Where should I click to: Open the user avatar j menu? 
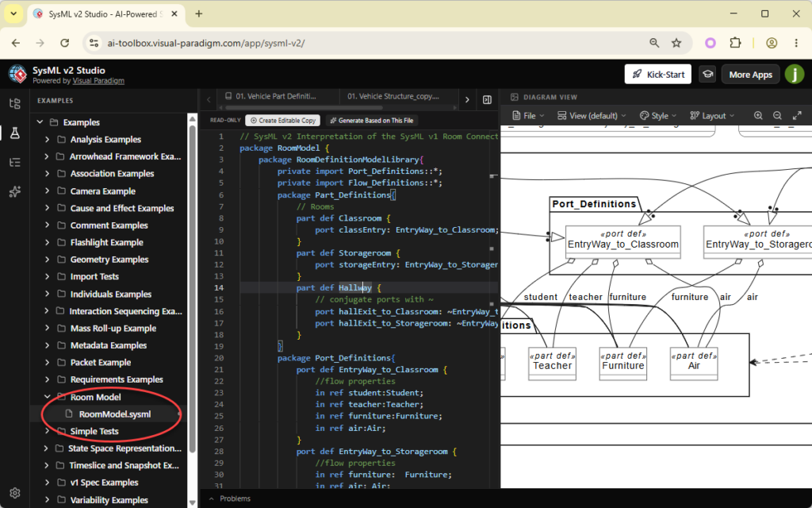[794, 74]
